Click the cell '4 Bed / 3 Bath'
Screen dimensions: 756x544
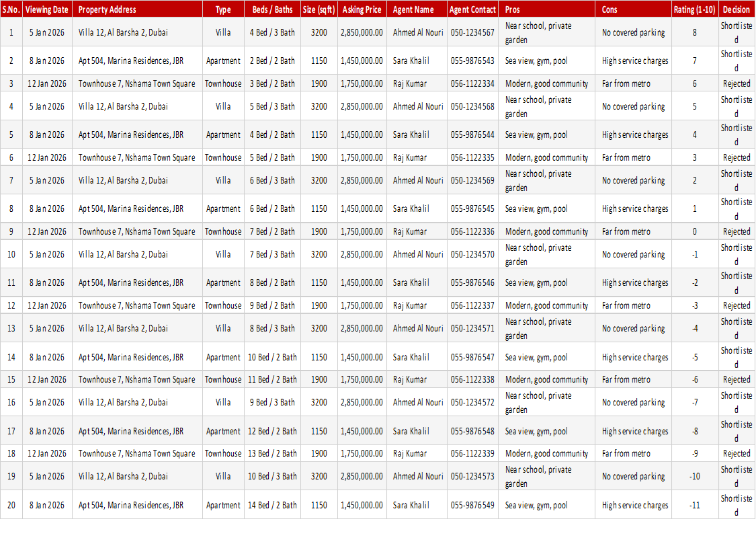pos(272,32)
